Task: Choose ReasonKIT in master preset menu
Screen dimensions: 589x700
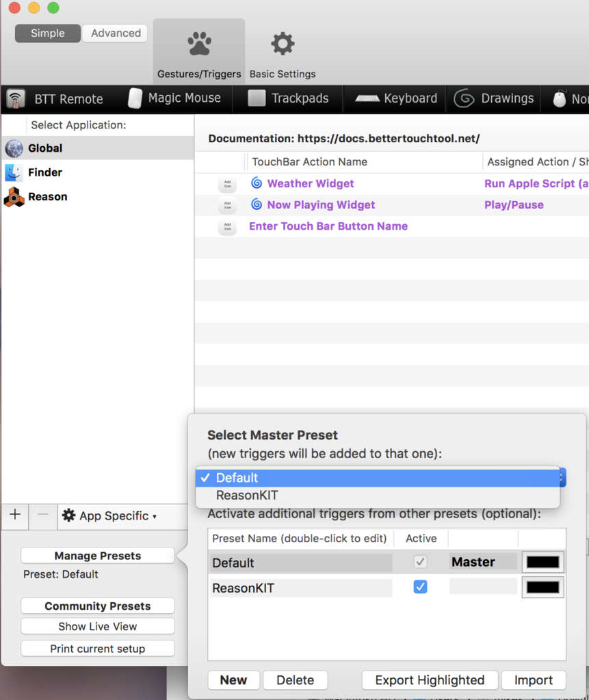Action: click(378, 496)
